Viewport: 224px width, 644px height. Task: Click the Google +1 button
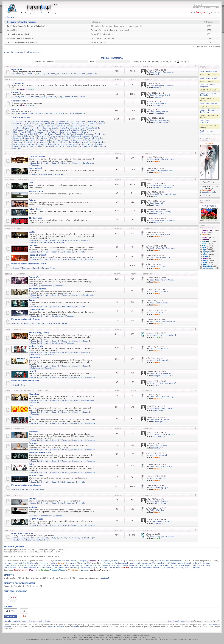tap(24, 616)
